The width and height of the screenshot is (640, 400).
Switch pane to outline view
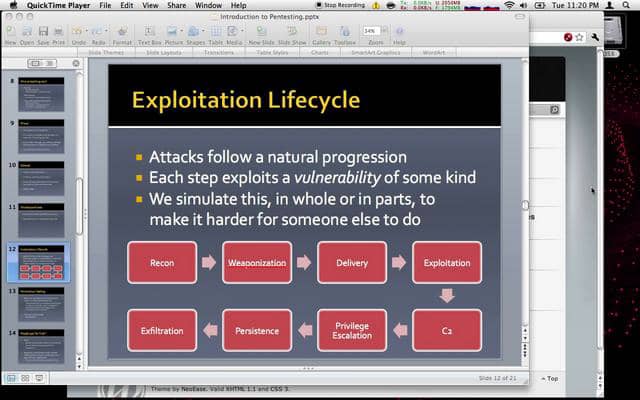pos(50,63)
